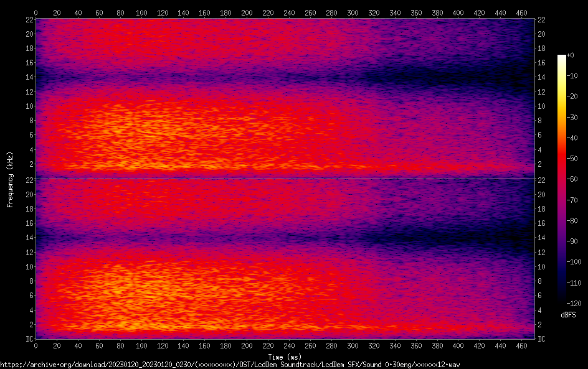Screen dimensions: 588x369
Task: Click the 460 tick on the top time axis
Action: point(521,12)
